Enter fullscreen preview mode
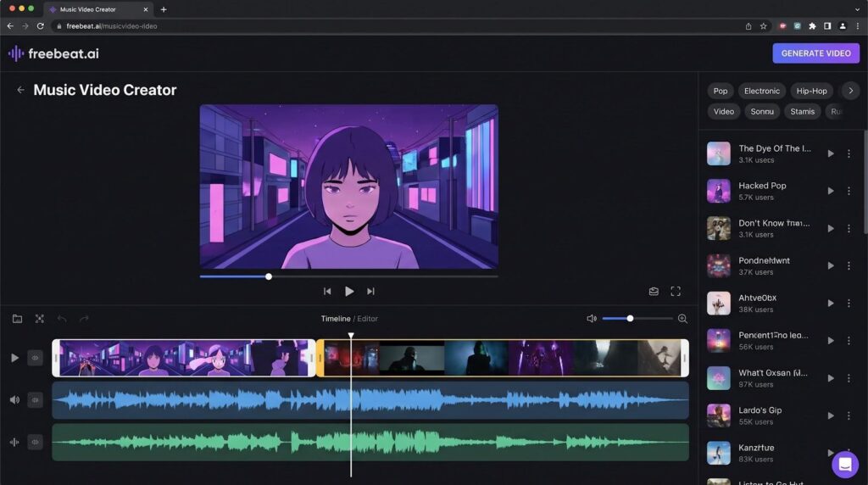 676,291
